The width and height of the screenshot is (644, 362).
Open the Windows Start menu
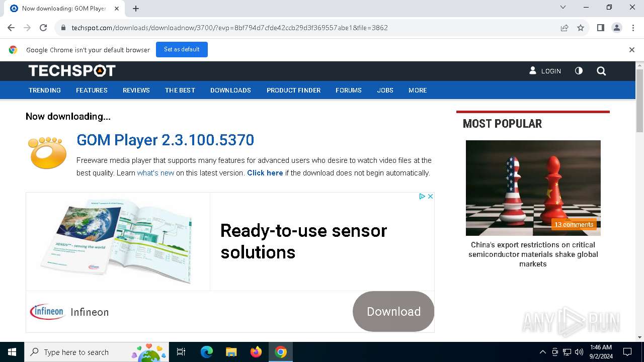point(12,352)
